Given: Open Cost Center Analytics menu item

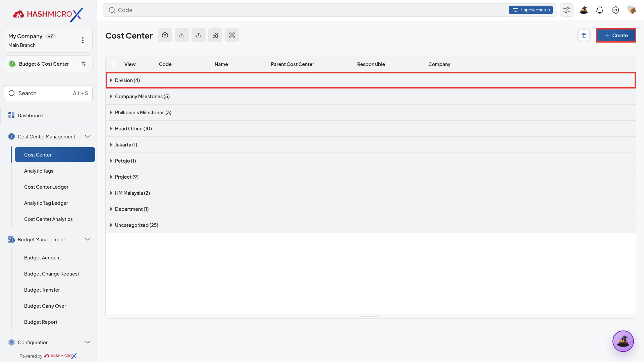Looking at the screenshot, I should click(55, 219).
